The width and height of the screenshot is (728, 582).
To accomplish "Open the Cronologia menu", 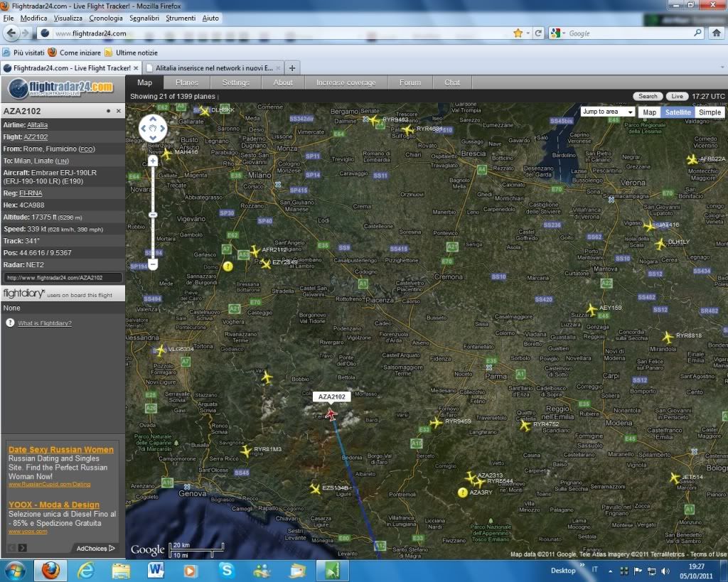I will coord(106,18).
